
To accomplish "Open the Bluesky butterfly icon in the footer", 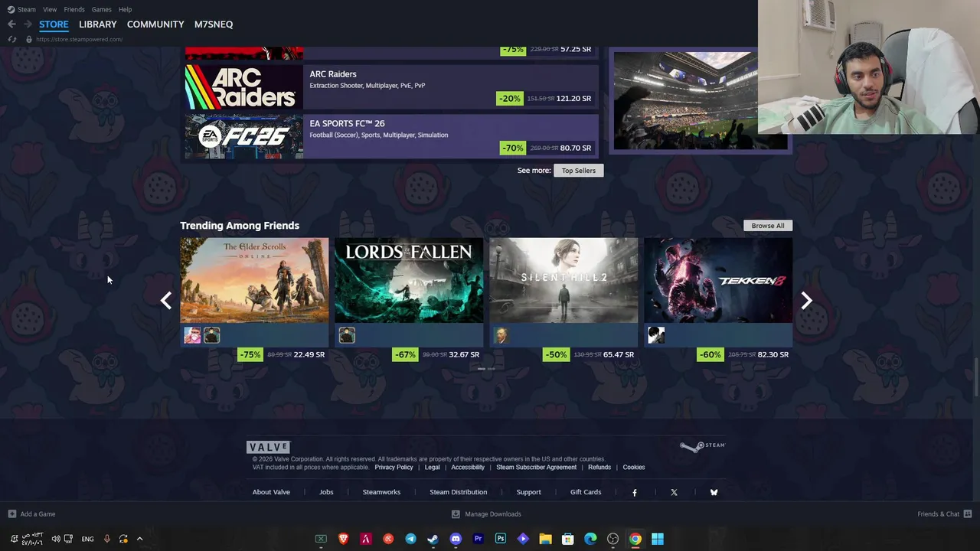I will coord(714,492).
